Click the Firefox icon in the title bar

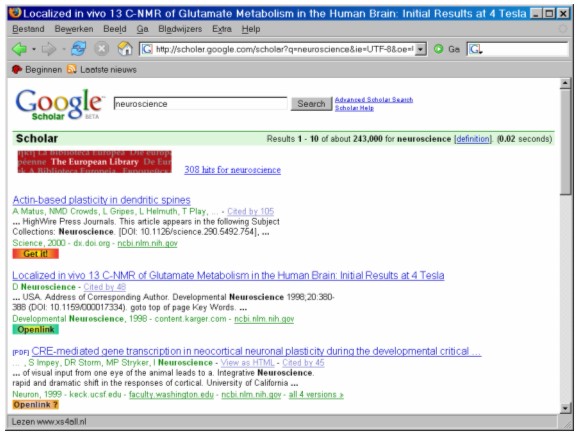[x=15, y=13]
